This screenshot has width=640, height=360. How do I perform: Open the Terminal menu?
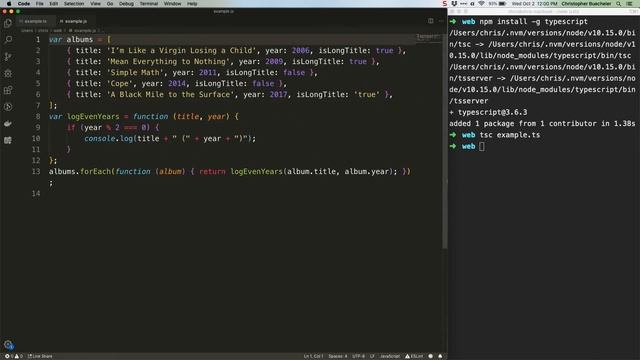[x=149, y=4]
